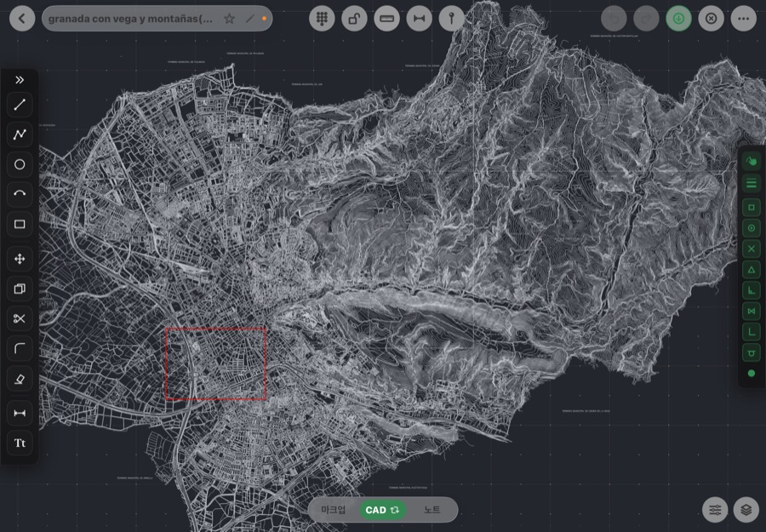Go back with the left chevron button
This screenshot has height=532, width=766.
pyautogui.click(x=22, y=19)
